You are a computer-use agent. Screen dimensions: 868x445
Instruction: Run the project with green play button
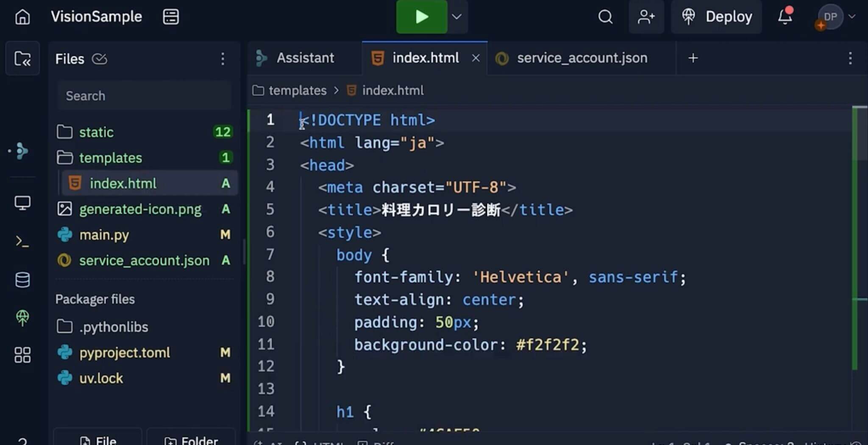(421, 17)
